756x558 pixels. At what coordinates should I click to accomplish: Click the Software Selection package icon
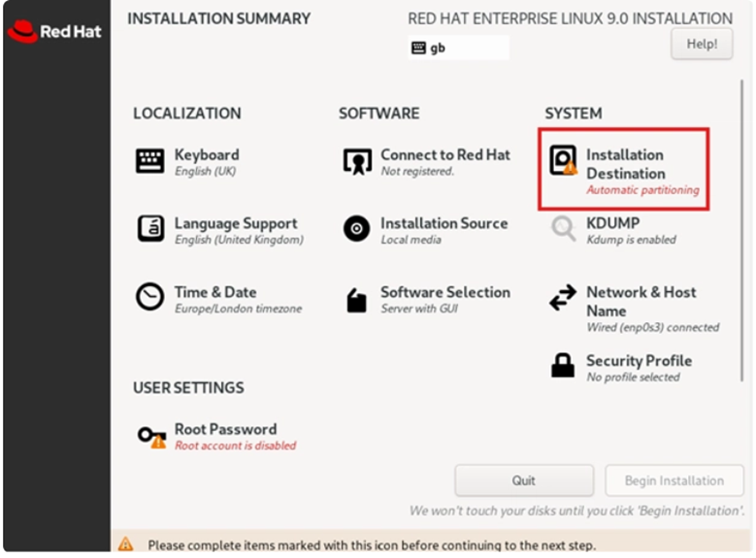click(x=357, y=301)
